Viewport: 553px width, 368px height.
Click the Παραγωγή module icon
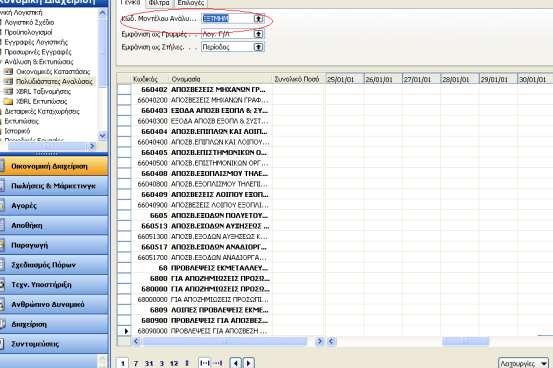2,245
